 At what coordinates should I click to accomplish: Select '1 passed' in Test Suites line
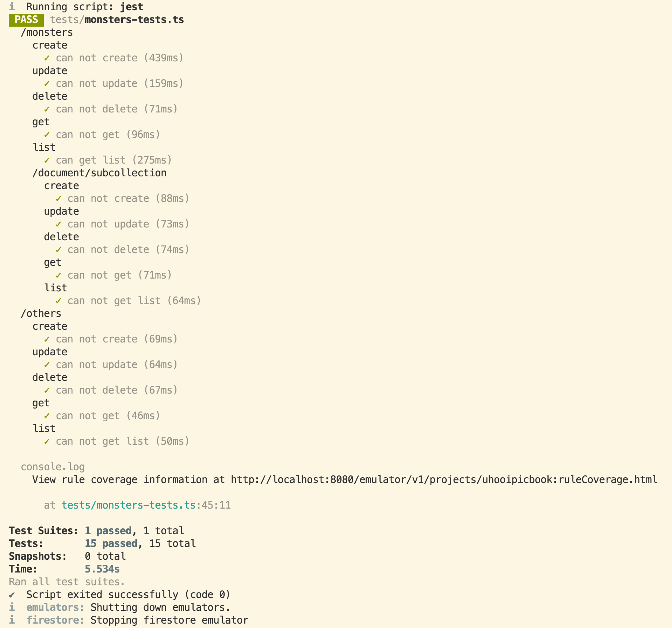(x=108, y=531)
